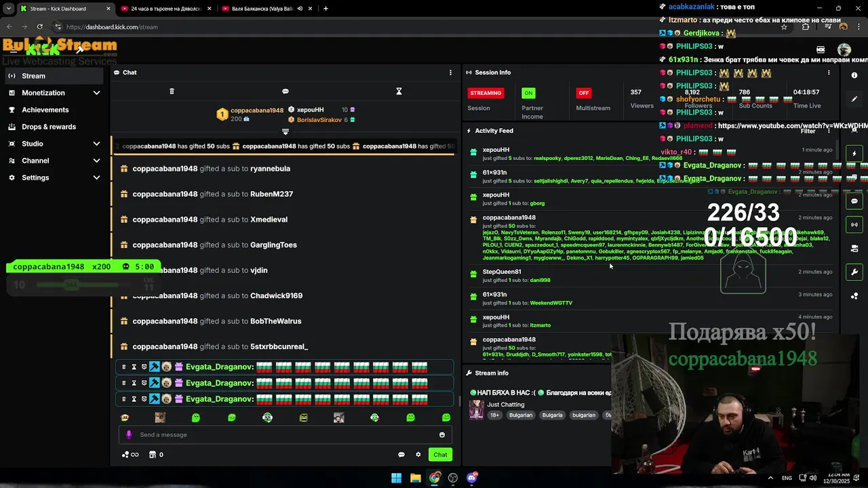Click the channel points icon in right toolbar
868x488 pixels.
tap(854, 296)
